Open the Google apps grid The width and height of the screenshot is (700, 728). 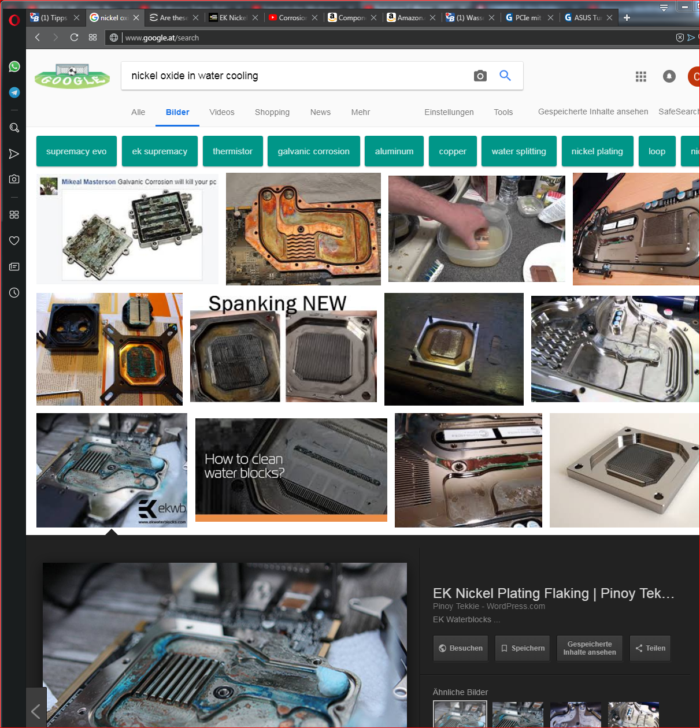640,76
